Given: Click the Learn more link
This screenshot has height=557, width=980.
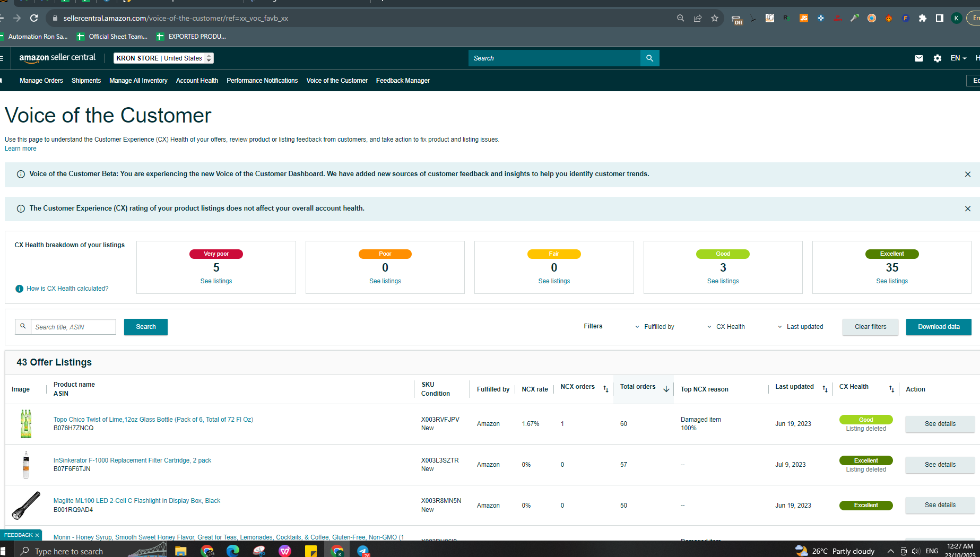Looking at the screenshot, I should pyautogui.click(x=21, y=149).
